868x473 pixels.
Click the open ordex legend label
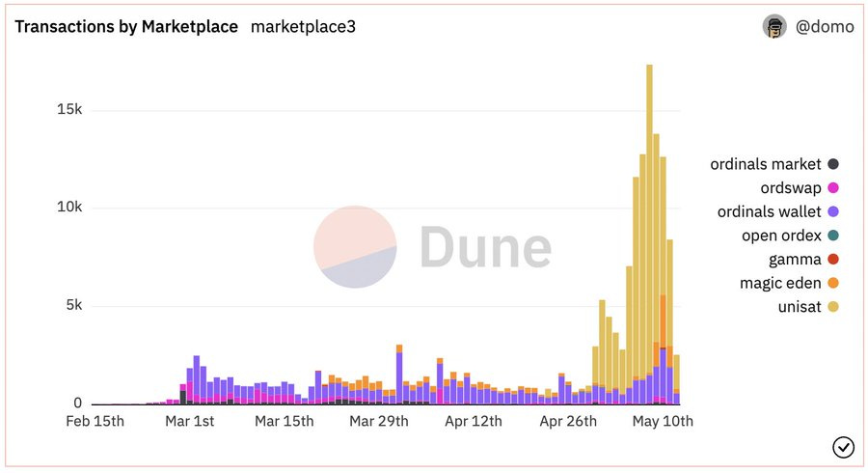point(781,236)
